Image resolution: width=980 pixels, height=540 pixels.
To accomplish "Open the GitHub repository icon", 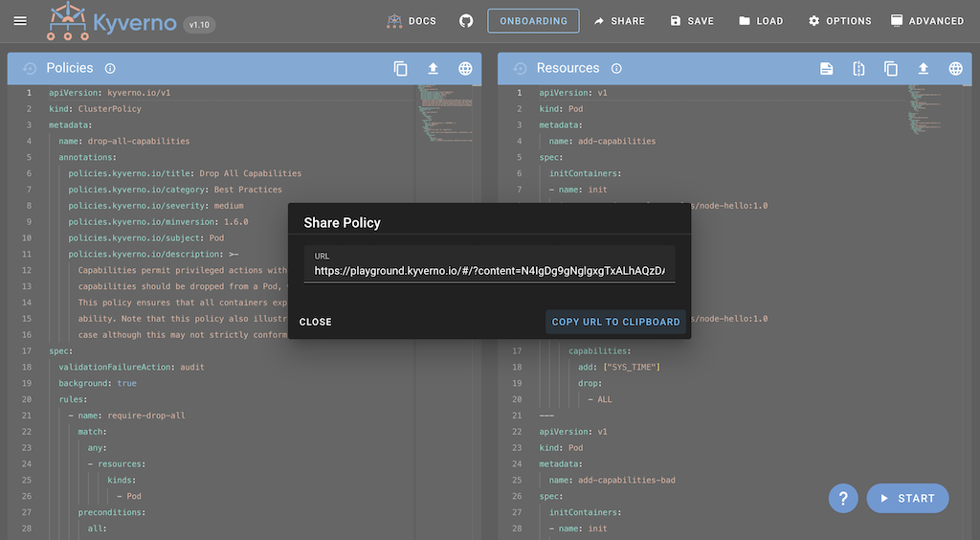I will tap(466, 20).
